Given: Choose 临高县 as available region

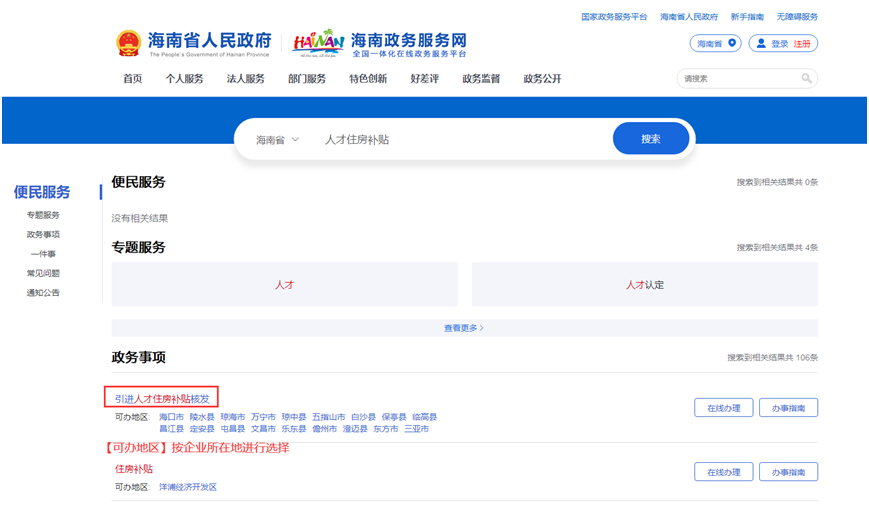Looking at the screenshot, I should point(425,417).
